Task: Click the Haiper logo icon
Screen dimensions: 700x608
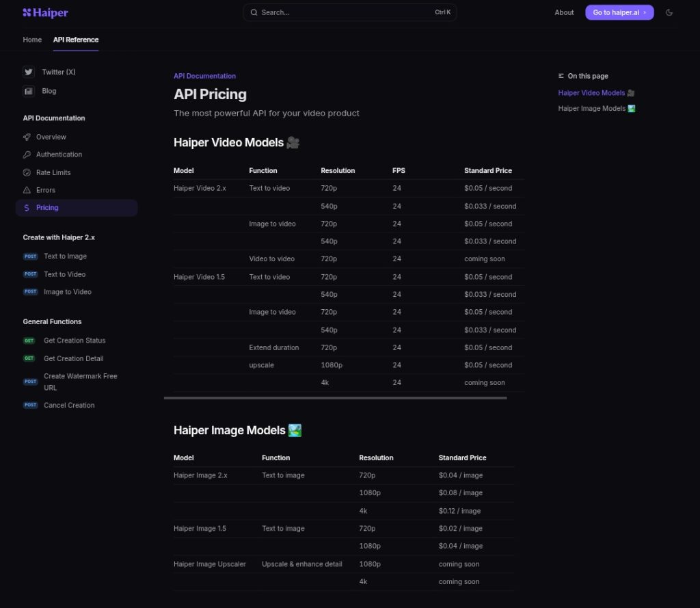Action: (26, 12)
